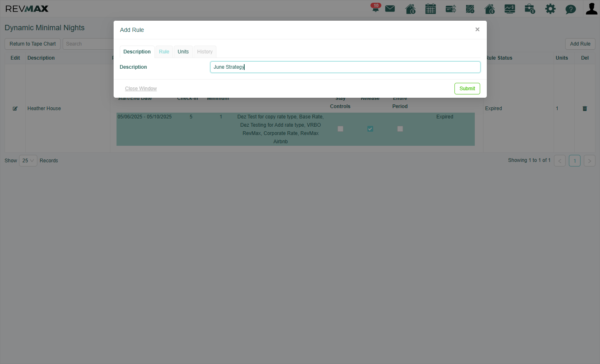600x364 pixels.
Task: Click the Return to Tape Chart button
Action: 33,44
